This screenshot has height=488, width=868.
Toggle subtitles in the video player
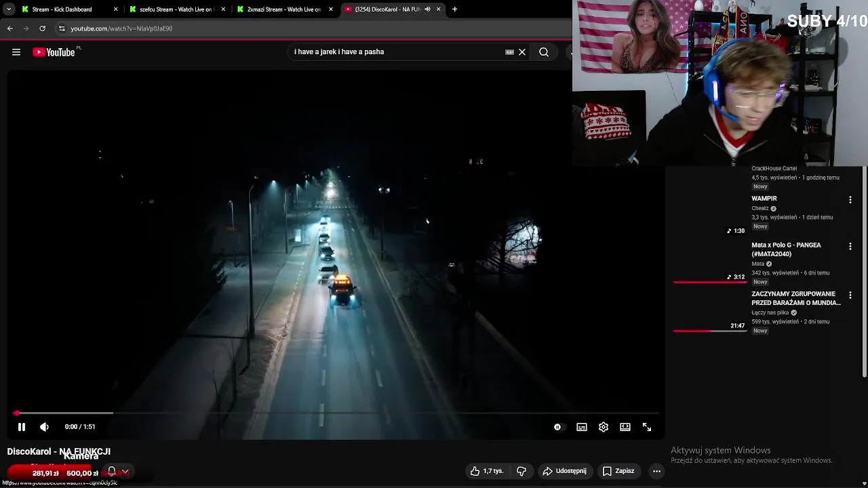point(582,427)
